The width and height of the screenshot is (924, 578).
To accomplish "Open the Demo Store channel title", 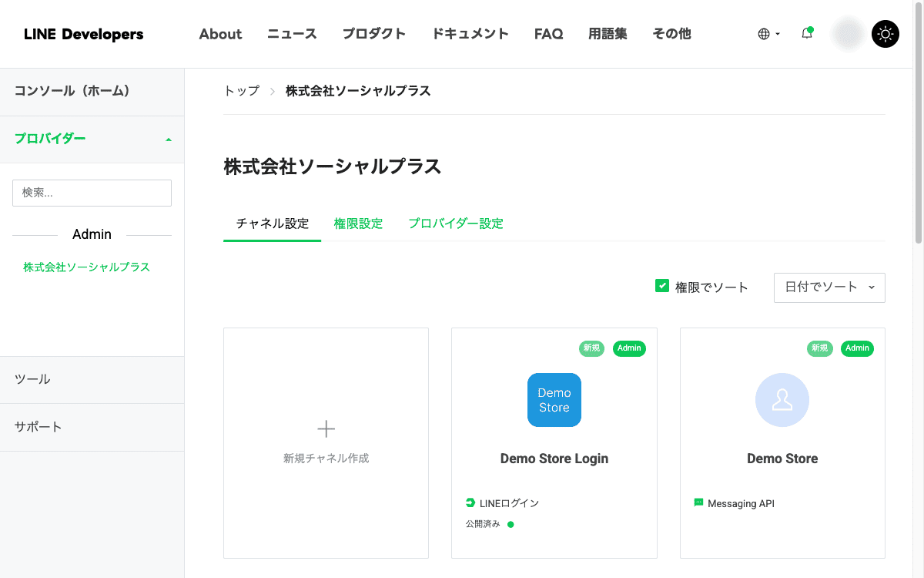I will click(x=782, y=459).
